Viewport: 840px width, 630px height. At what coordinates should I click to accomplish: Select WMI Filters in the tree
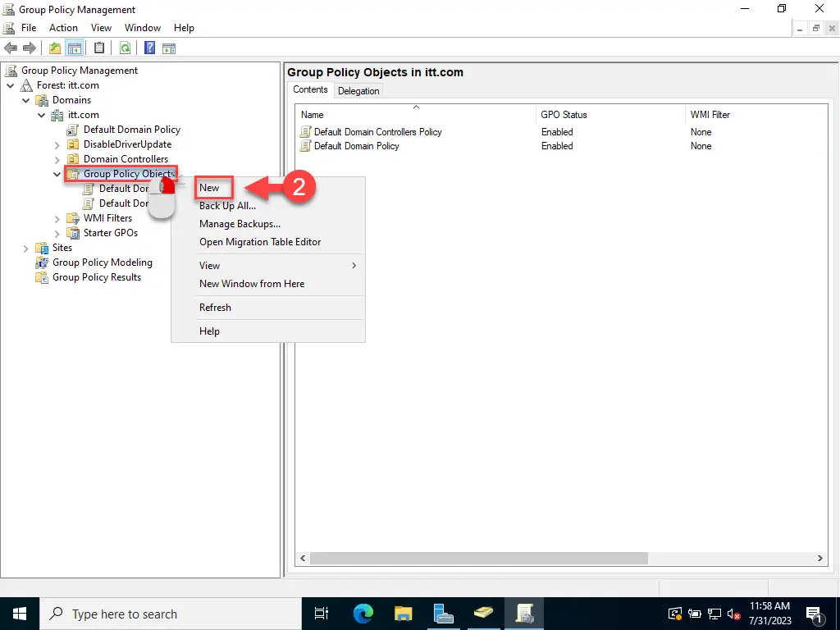[x=107, y=218]
